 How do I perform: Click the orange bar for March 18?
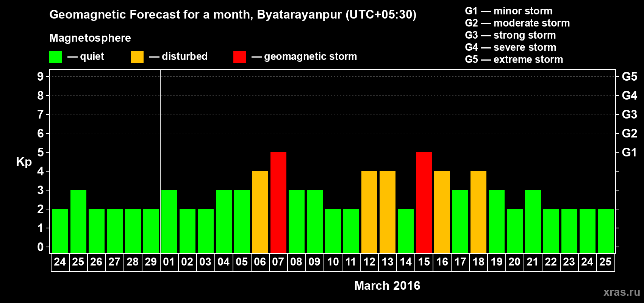(478, 212)
